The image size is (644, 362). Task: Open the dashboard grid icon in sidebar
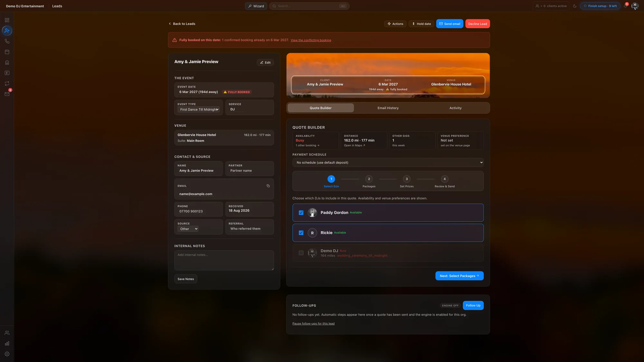(7, 20)
